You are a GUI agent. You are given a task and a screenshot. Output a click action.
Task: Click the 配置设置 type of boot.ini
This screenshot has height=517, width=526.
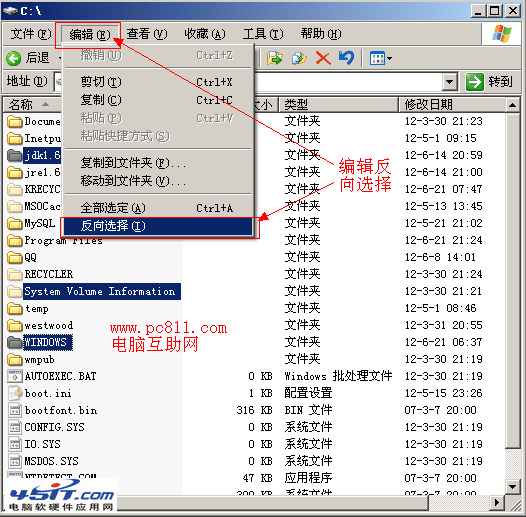tap(308, 393)
